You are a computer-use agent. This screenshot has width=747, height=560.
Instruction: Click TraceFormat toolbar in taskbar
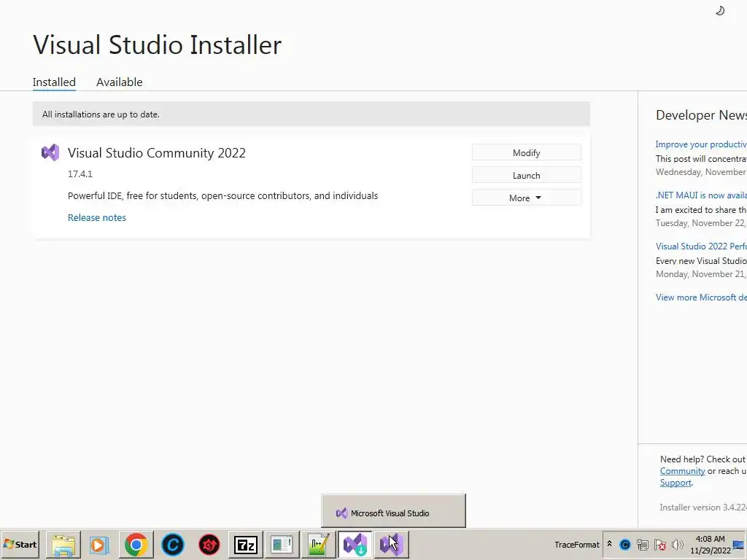(x=576, y=544)
